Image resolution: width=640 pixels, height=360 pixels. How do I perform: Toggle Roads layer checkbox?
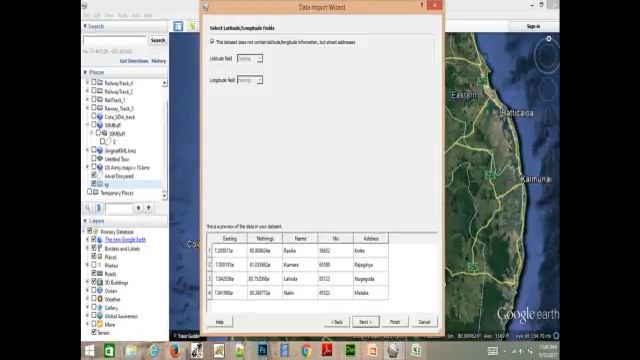(94, 273)
